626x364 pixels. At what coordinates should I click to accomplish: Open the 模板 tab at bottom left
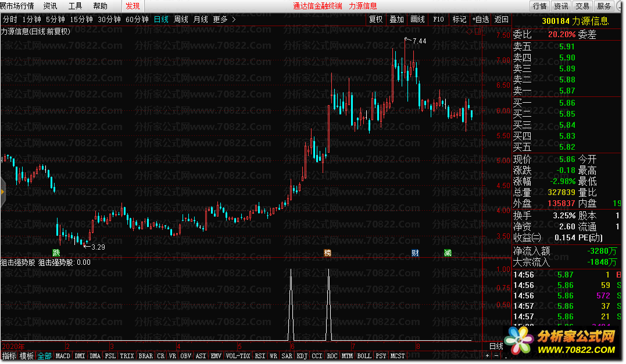pos(27,356)
